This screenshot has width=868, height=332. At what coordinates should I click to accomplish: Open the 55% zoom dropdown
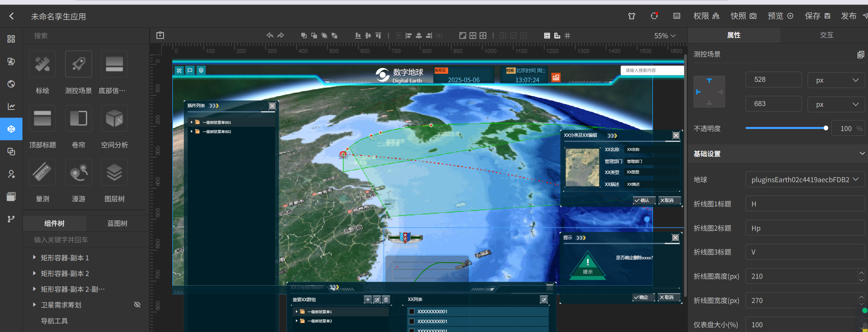pos(665,36)
